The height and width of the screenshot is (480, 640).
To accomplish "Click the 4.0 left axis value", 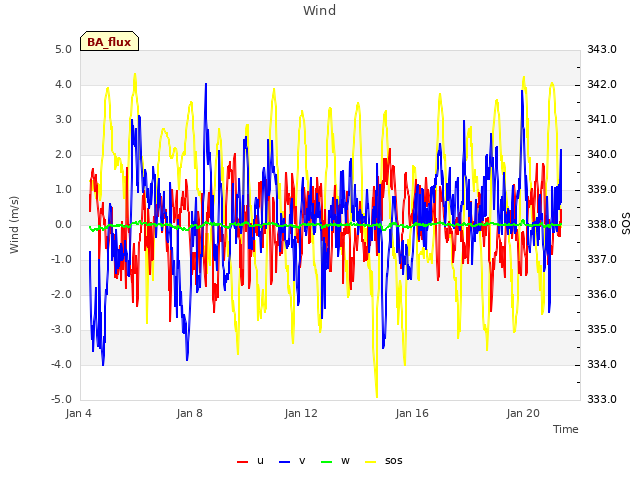I will click(63, 84).
